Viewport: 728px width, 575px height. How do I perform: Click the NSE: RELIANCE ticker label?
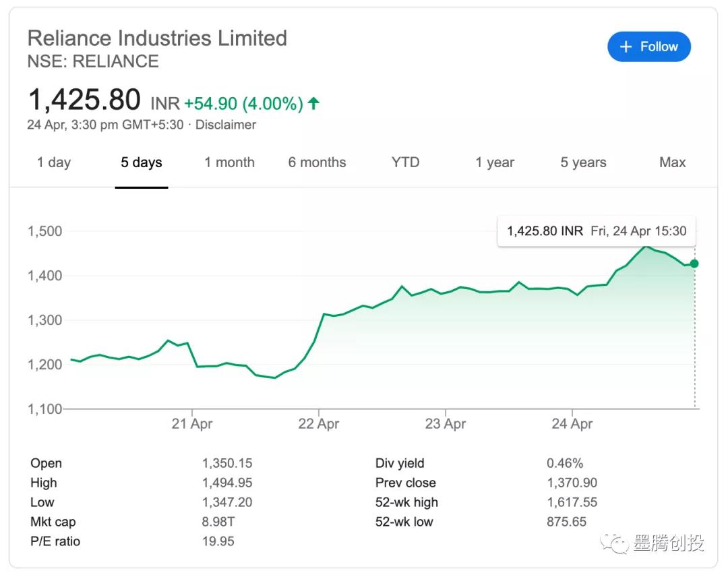click(x=92, y=61)
